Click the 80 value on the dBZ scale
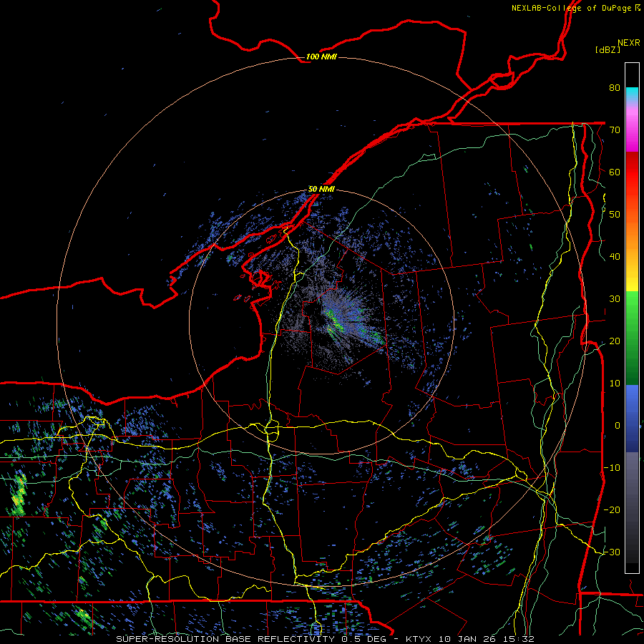644x644 pixels. point(615,87)
